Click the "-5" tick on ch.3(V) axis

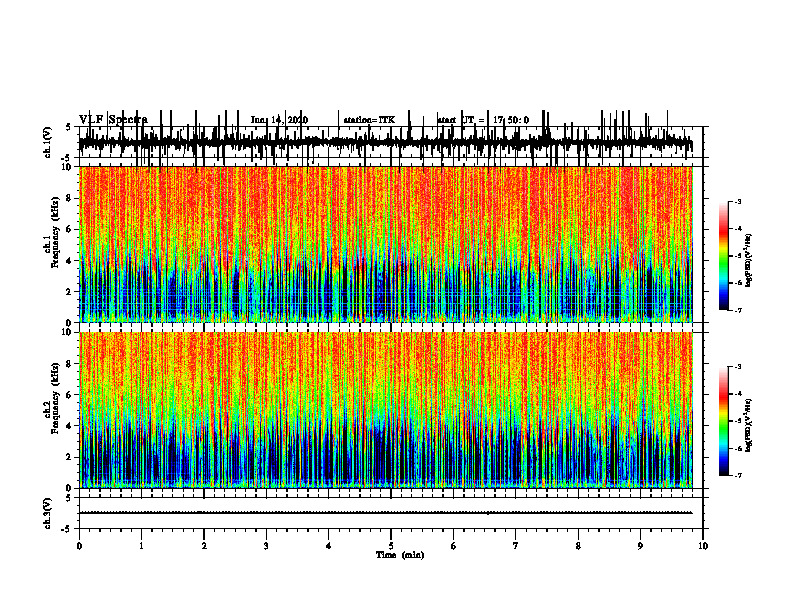tap(67, 529)
